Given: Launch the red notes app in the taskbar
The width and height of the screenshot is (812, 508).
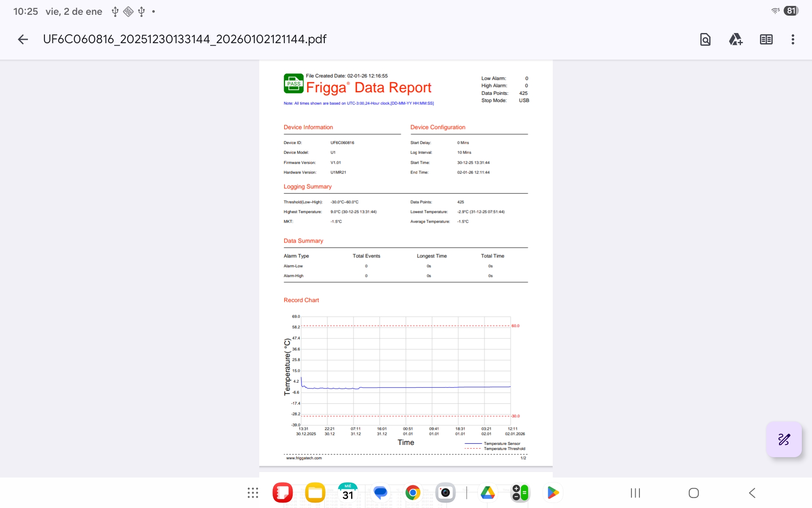Looking at the screenshot, I should [x=283, y=493].
